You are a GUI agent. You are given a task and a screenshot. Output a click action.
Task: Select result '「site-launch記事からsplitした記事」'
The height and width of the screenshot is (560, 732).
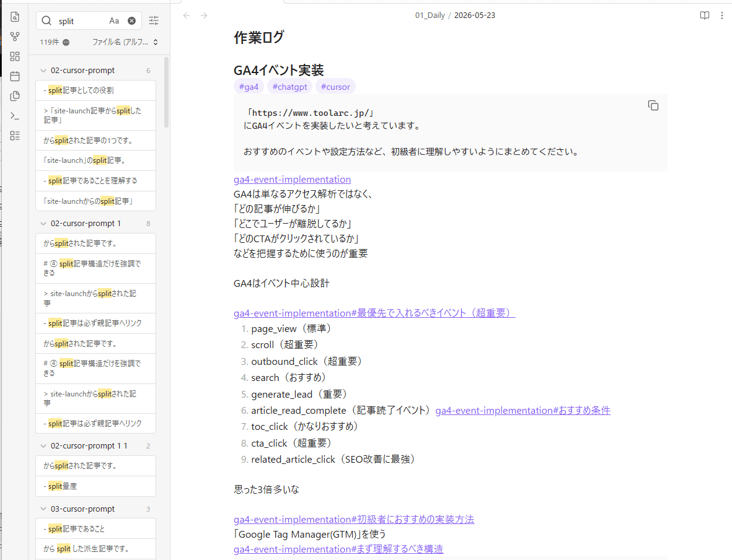pyautogui.click(x=95, y=115)
